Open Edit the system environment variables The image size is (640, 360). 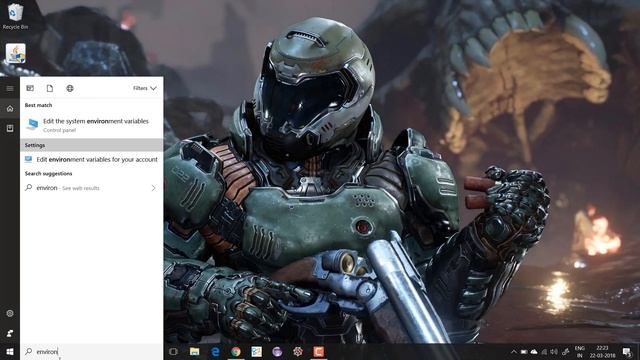point(91,125)
